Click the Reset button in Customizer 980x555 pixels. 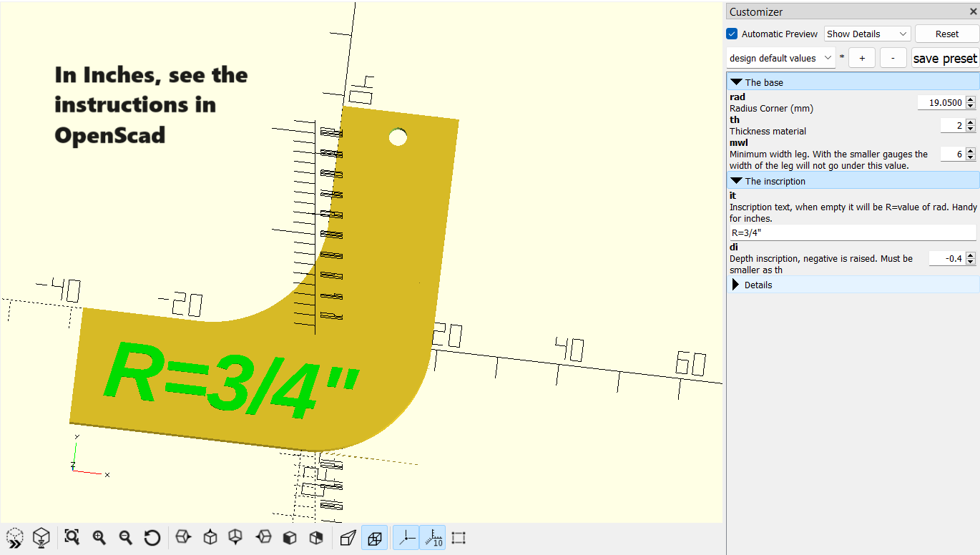(x=946, y=34)
